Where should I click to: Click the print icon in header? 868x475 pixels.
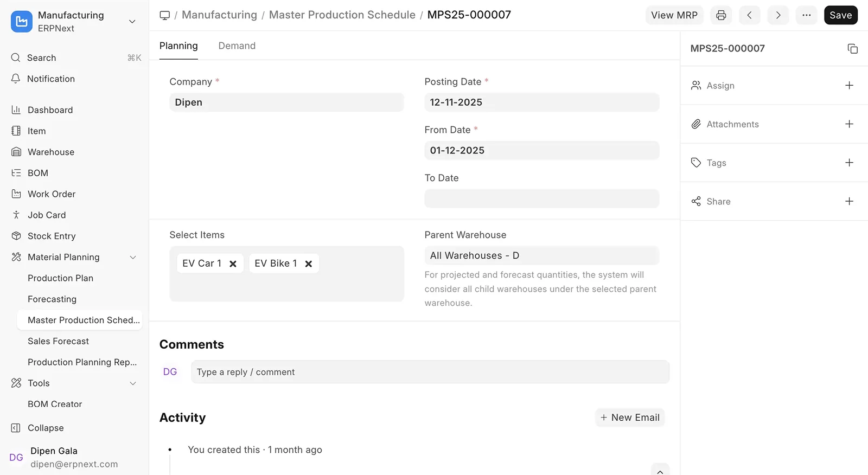click(x=721, y=15)
